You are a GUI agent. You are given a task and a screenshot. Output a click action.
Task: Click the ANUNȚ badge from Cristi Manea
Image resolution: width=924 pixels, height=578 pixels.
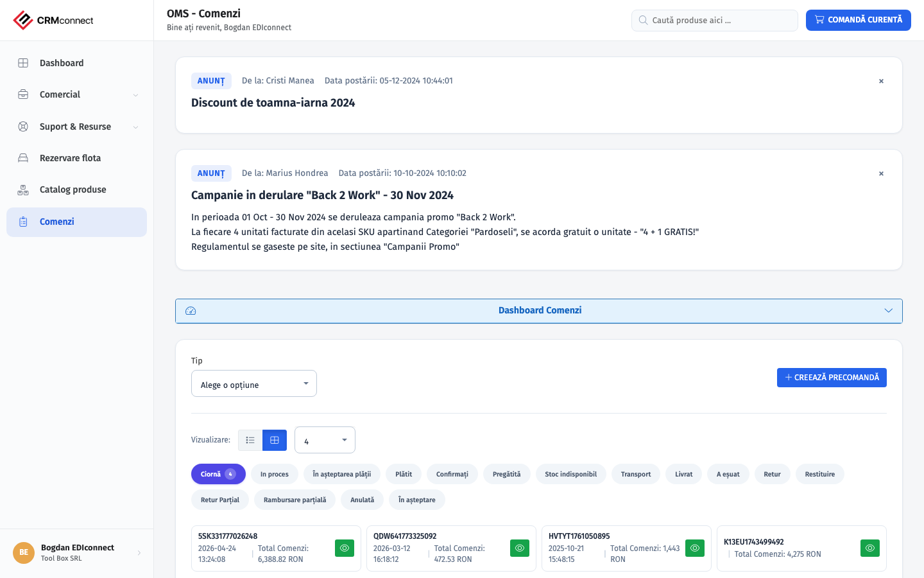click(x=211, y=81)
